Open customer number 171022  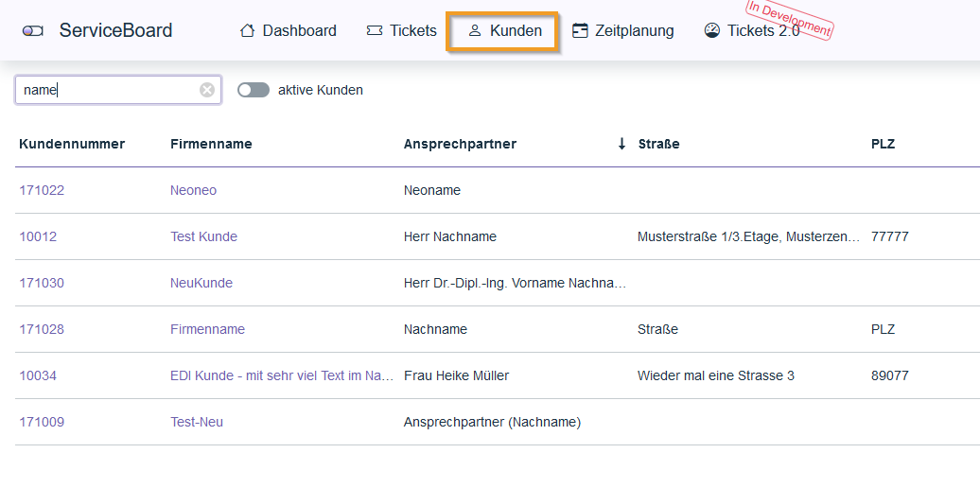tap(42, 190)
